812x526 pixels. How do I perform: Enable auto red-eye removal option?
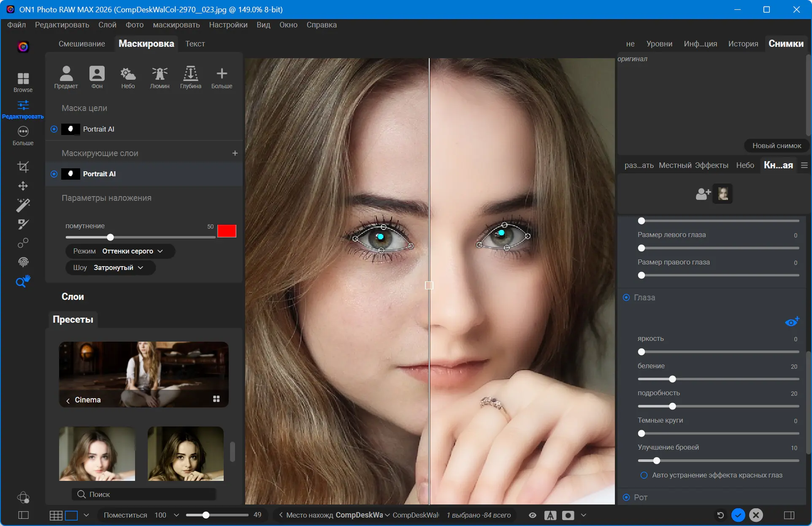[644, 475]
